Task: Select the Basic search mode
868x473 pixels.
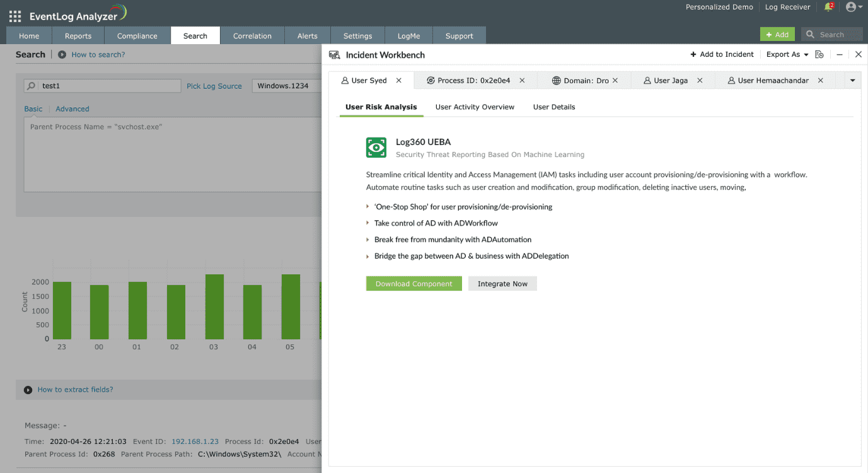Action: (33, 109)
